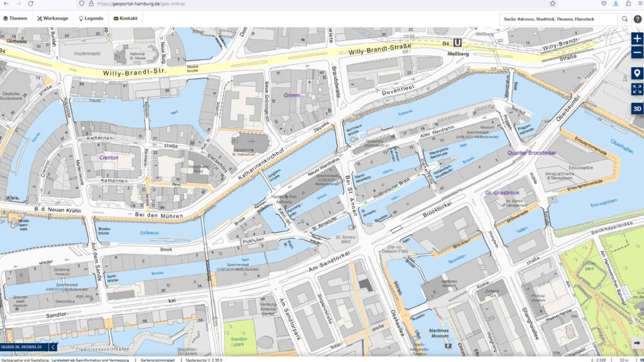
Task: Zoom out with the minus button
Action: [637, 53]
